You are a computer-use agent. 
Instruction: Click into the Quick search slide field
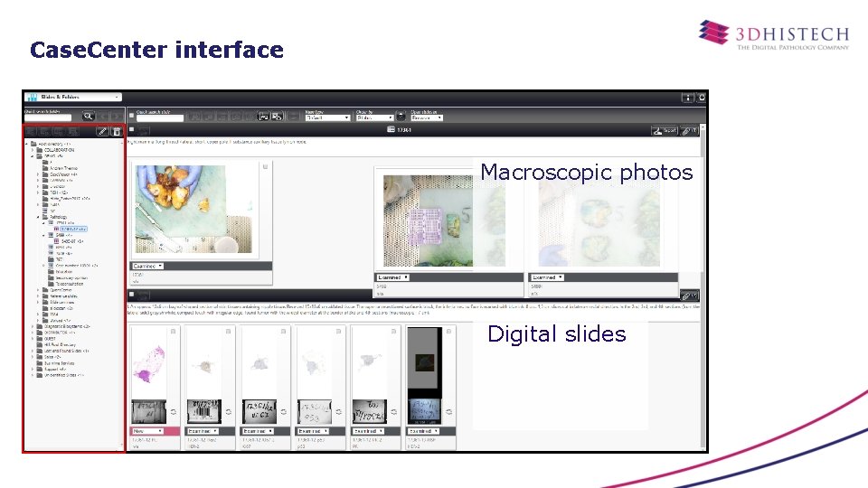coord(160,117)
